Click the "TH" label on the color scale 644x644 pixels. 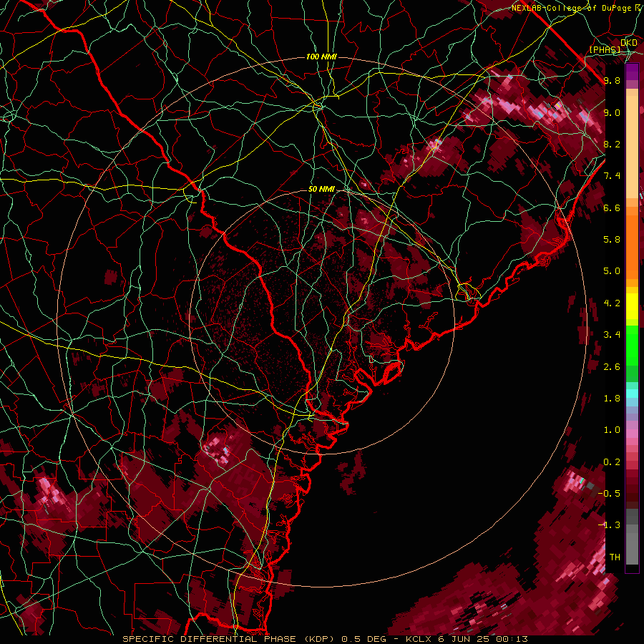[x=615, y=557]
